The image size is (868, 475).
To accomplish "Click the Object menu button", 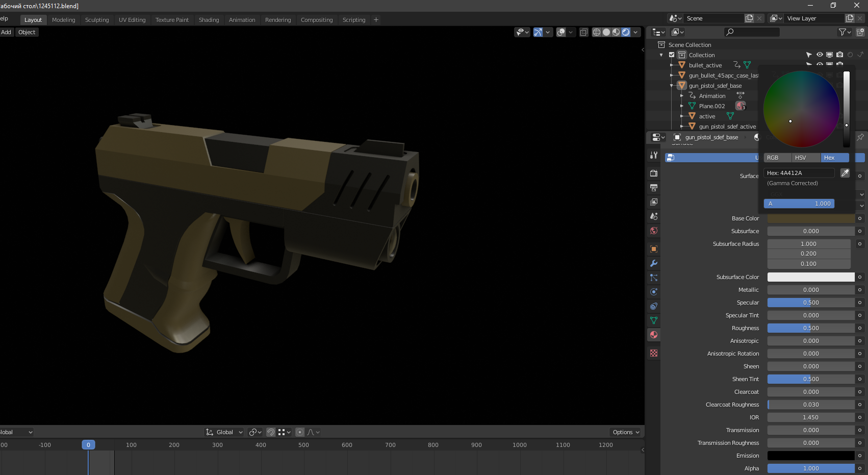I will click(27, 32).
